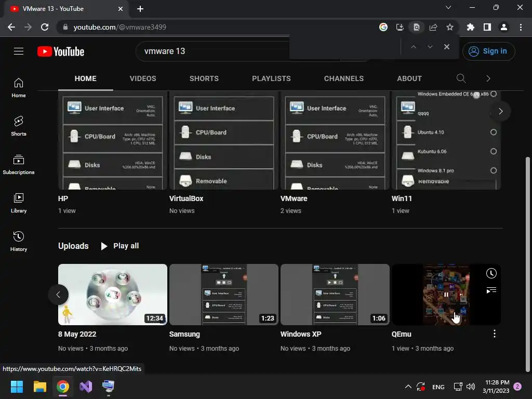Open the 8 May 2022 video title
Viewport: 532px width, 399px height.
tap(77, 334)
